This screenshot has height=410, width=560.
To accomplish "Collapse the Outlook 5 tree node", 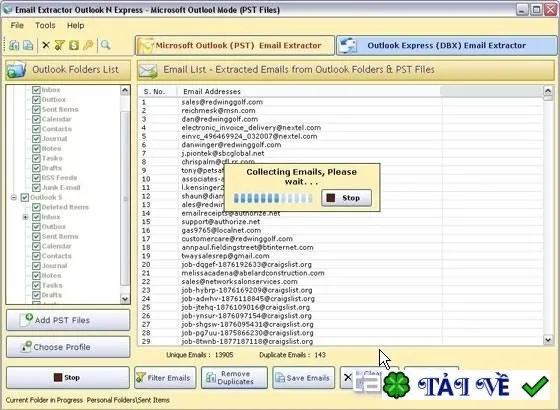I will [x=14, y=197].
